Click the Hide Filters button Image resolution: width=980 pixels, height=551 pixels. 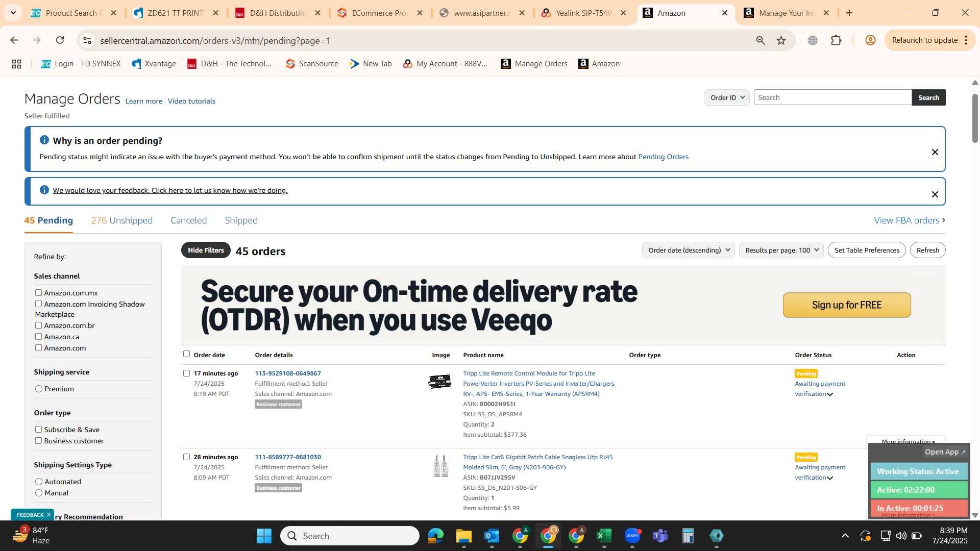point(206,250)
